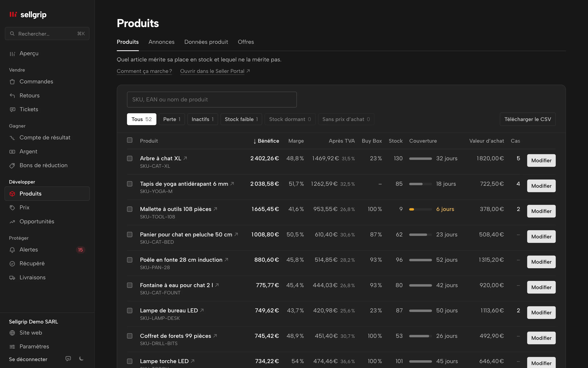Click the Compte de résultat icon
The image size is (588, 368).
[x=12, y=138]
